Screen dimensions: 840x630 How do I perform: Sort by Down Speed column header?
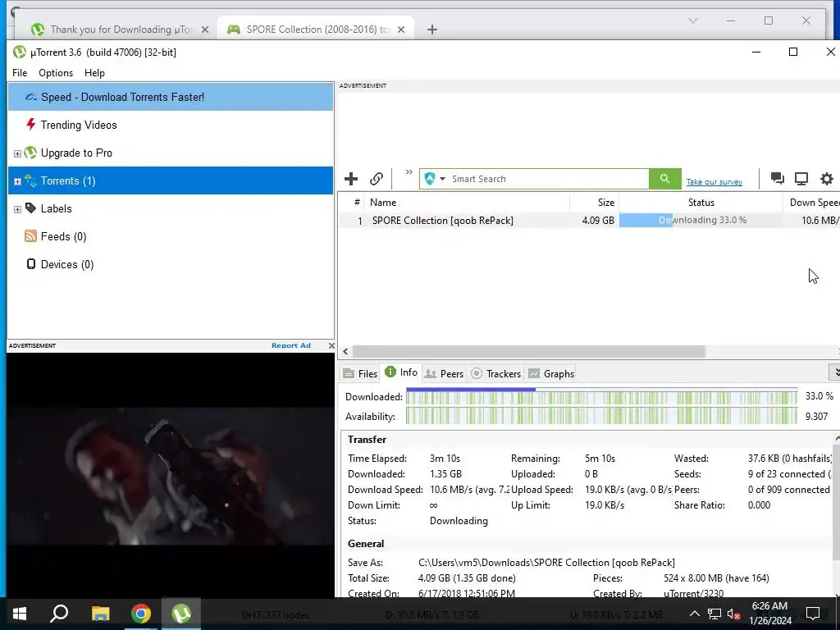click(811, 203)
